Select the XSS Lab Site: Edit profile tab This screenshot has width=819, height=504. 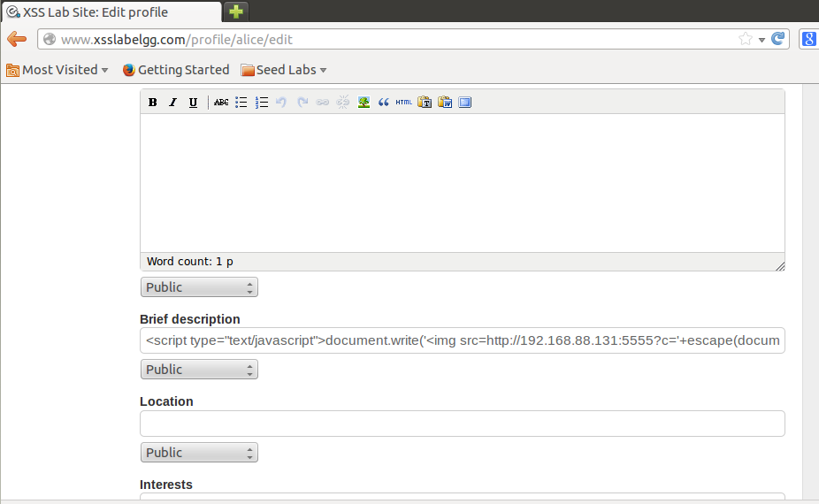(111, 12)
